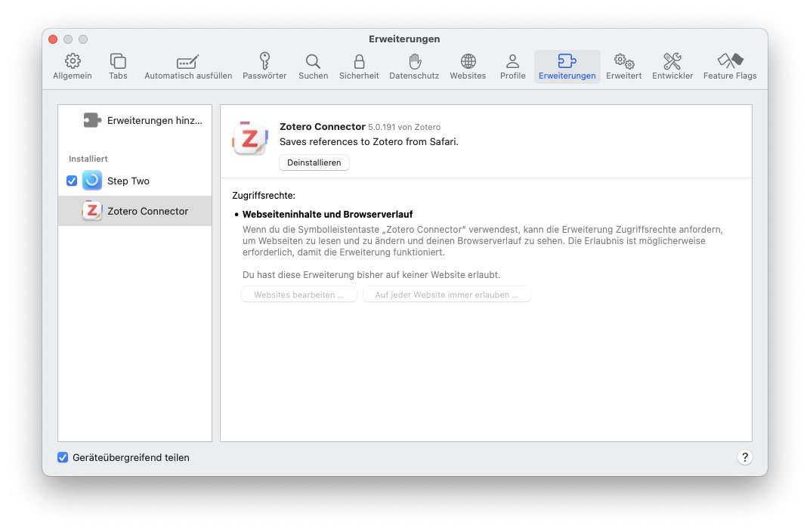The width and height of the screenshot is (810, 532).
Task: Select the Sicherheit lock icon
Action: tap(359, 61)
